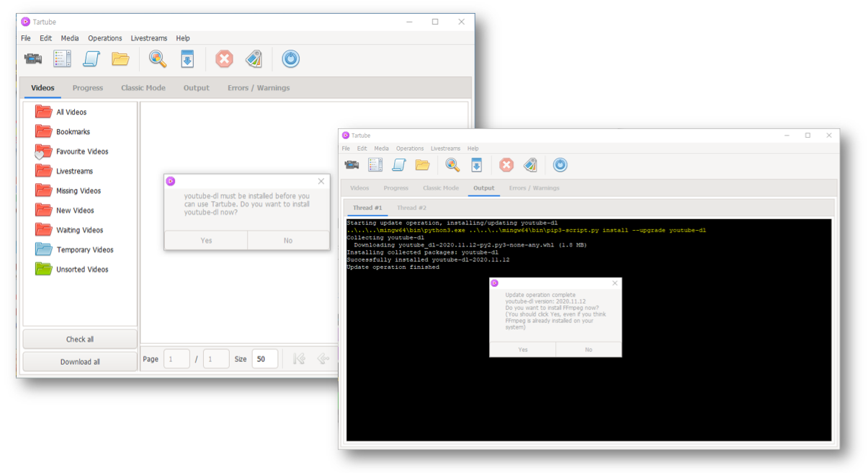This screenshot has width=868, height=473.
Task: Switch to Output tab in back window
Action: point(196,88)
